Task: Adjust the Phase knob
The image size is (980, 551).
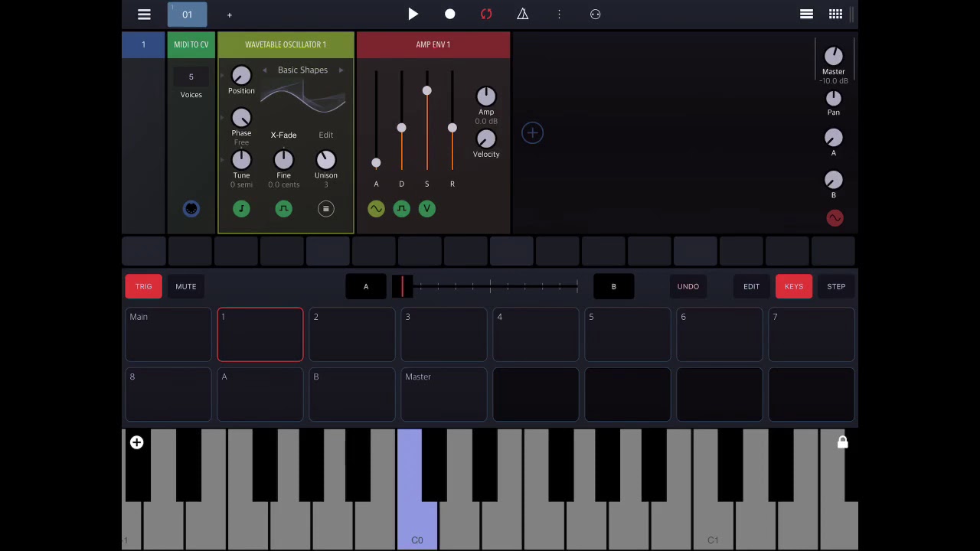Action: [x=241, y=117]
